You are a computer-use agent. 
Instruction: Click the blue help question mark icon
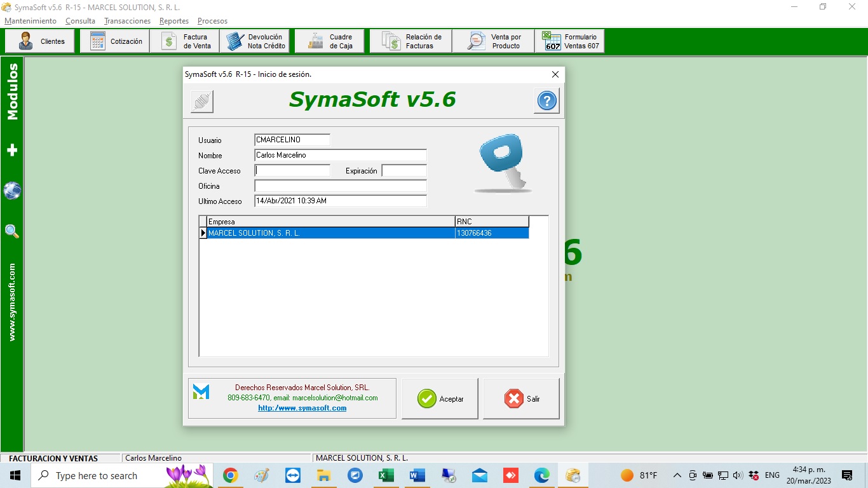pyautogui.click(x=546, y=100)
